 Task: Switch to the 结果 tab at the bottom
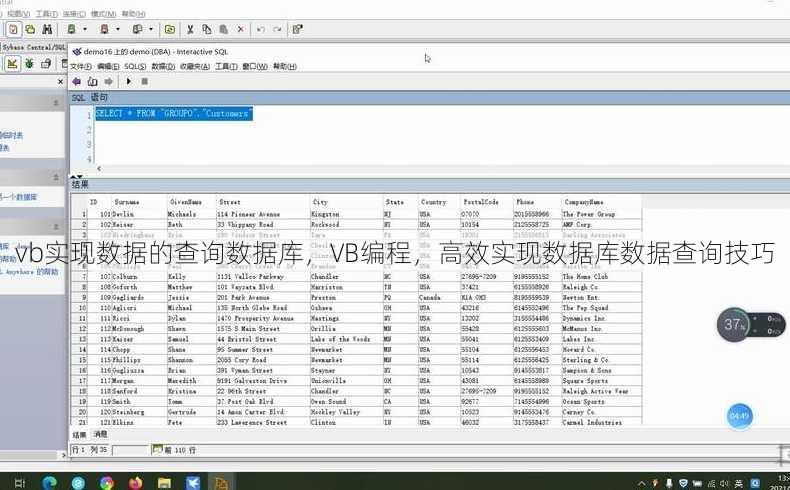point(79,435)
